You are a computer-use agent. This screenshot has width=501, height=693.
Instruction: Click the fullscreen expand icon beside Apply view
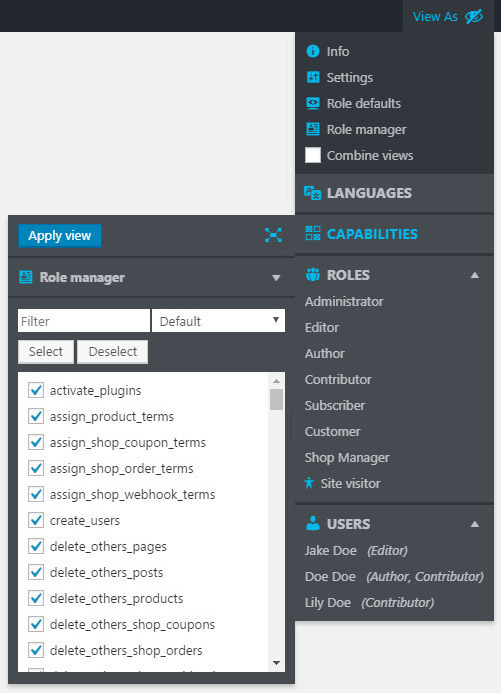coord(273,235)
